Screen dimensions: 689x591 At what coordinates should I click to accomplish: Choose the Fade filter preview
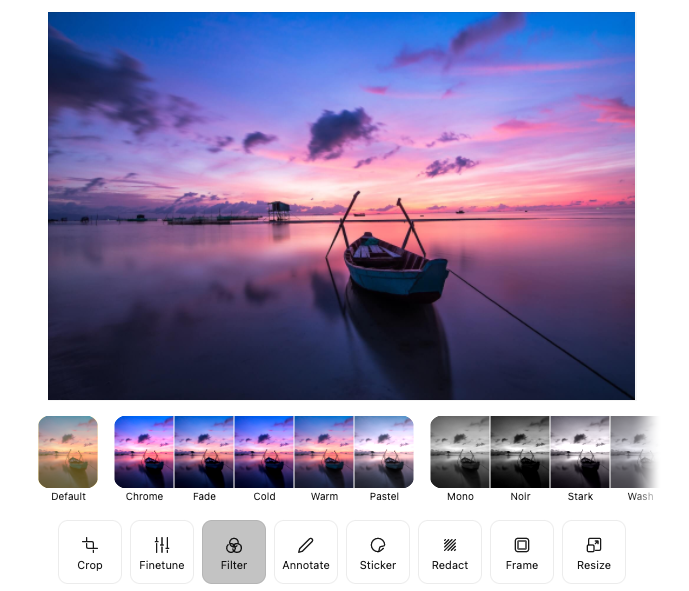coord(204,452)
